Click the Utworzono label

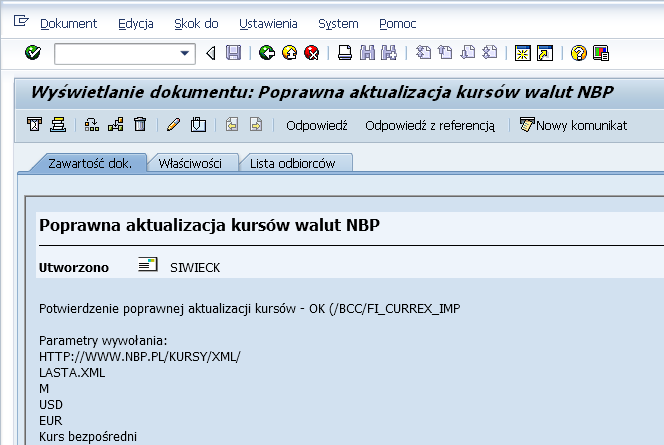[74, 268]
